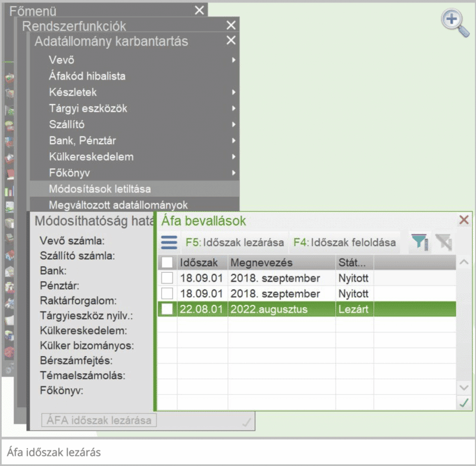476x466 pixels.
Task: Toggle the header select-all checkbox
Action: coord(167,262)
